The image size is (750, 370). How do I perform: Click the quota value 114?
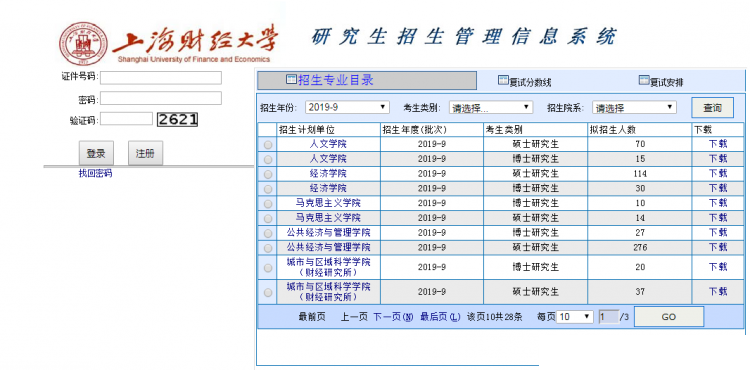(x=640, y=174)
